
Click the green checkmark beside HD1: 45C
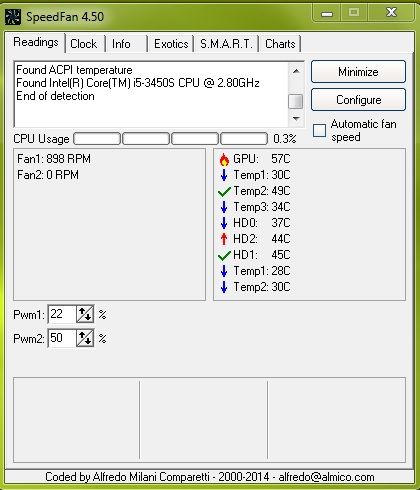coord(224,255)
